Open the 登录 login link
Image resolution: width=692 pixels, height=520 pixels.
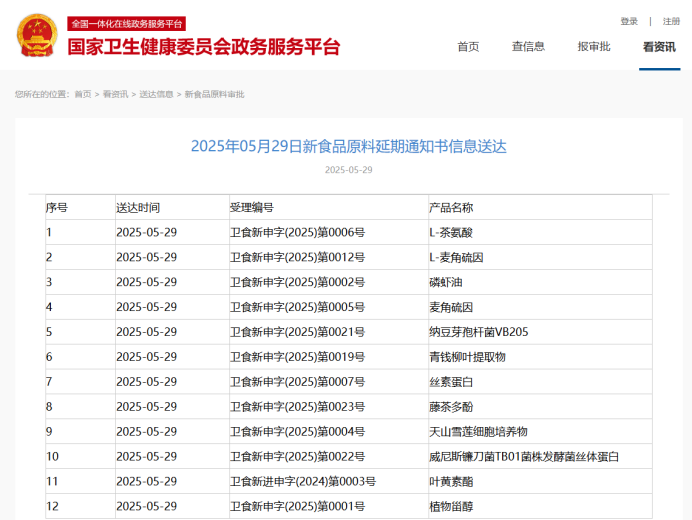629,21
